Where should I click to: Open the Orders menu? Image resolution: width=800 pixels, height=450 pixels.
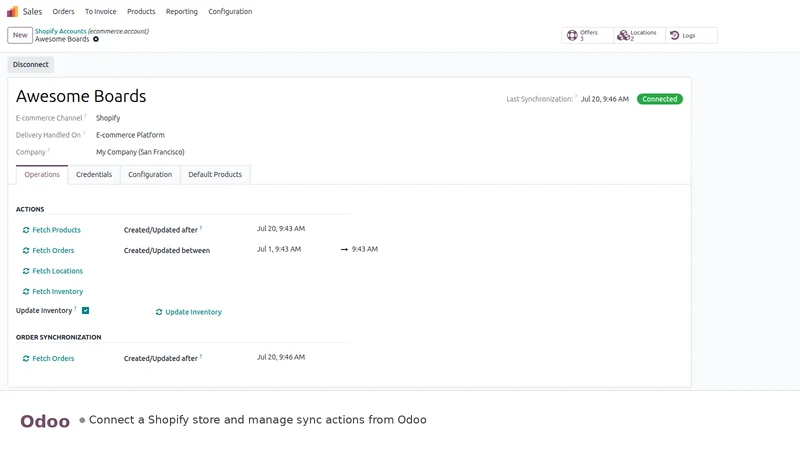click(63, 11)
